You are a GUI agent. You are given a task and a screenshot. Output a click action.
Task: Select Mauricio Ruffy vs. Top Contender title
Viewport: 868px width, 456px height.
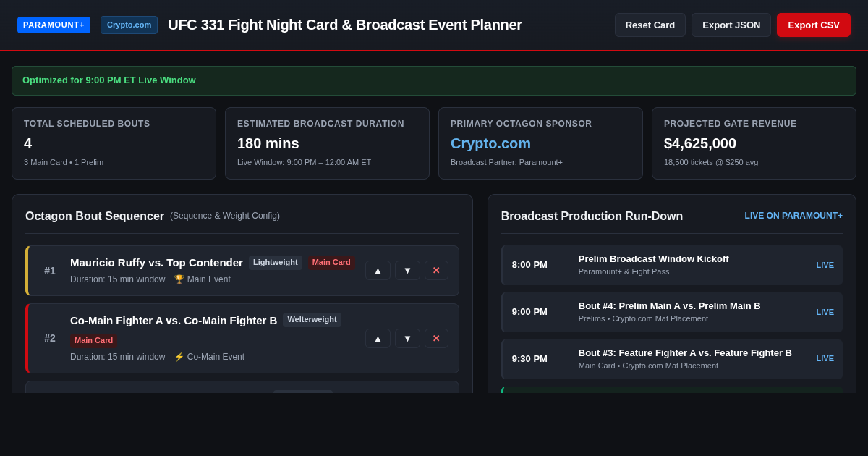click(156, 262)
